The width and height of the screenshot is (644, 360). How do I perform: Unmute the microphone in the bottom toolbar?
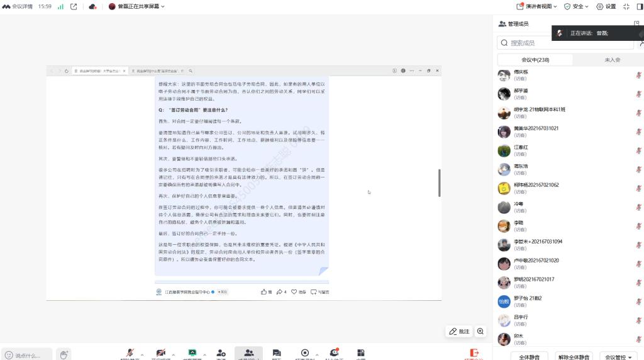(x=130, y=353)
